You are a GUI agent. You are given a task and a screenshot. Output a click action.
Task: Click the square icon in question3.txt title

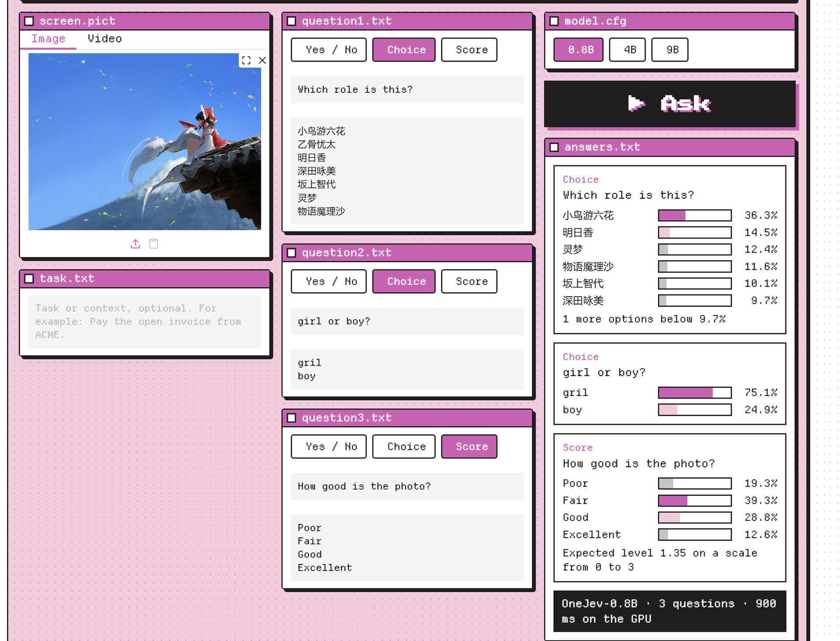tap(292, 418)
